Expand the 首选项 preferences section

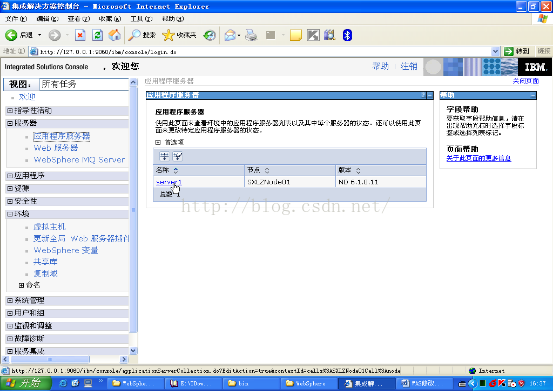pos(158,142)
